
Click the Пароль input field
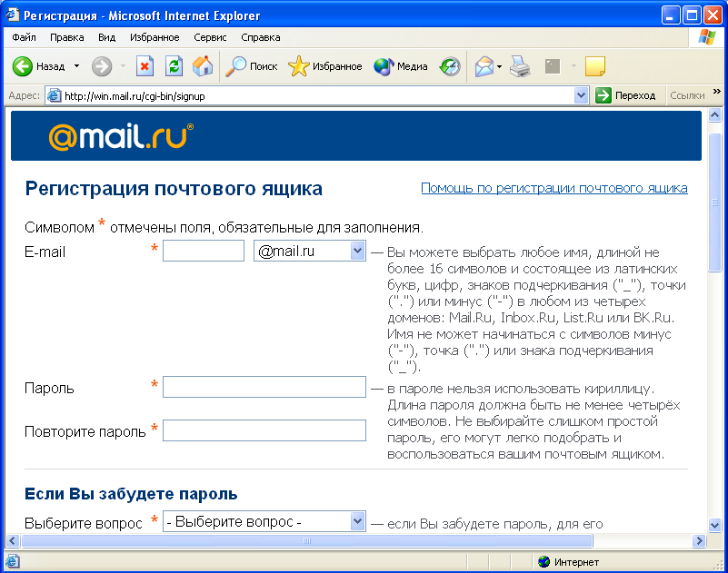[x=264, y=387]
